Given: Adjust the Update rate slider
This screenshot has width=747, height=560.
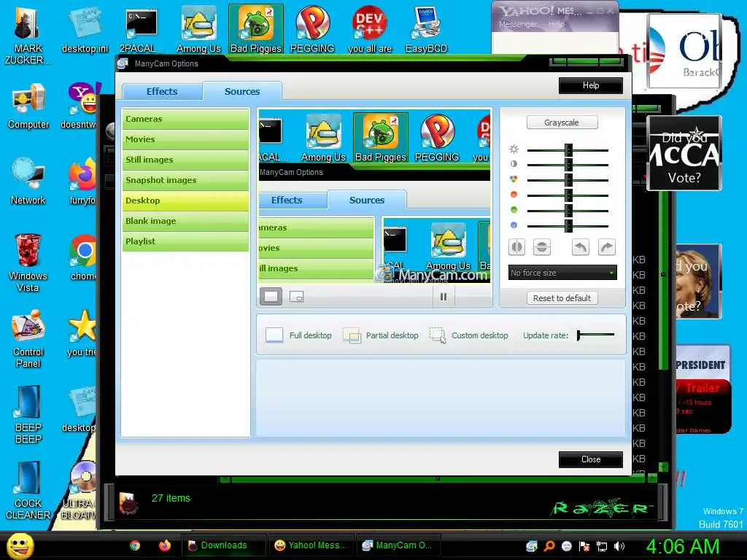Looking at the screenshot, I should click(595, 335).
